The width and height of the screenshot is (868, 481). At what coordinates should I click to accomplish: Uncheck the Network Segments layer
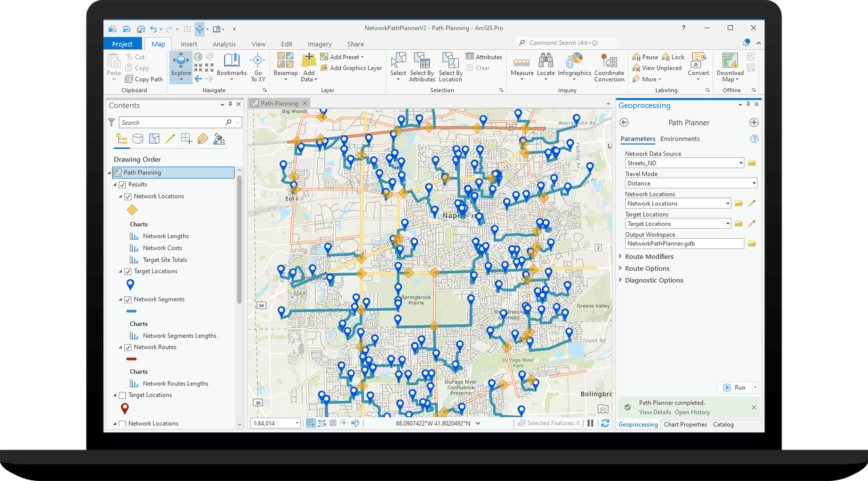click(128, 300)
